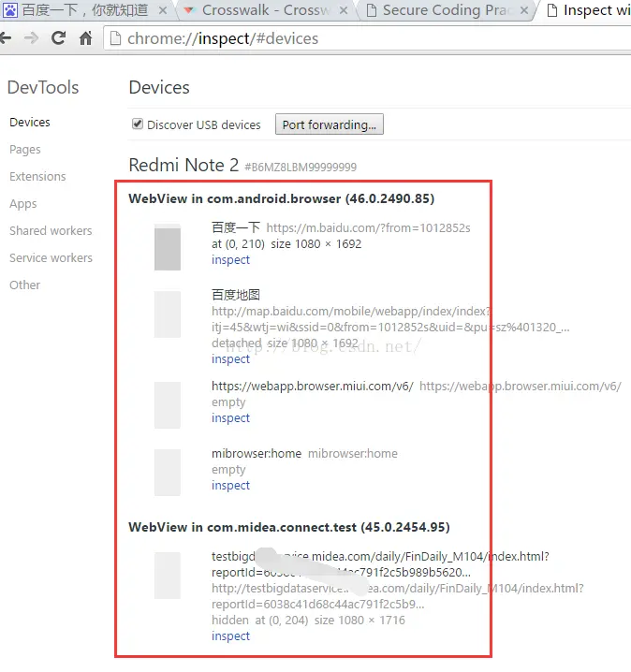Close the Crosswalk tab
631x672 pixels.
point(344,10)
